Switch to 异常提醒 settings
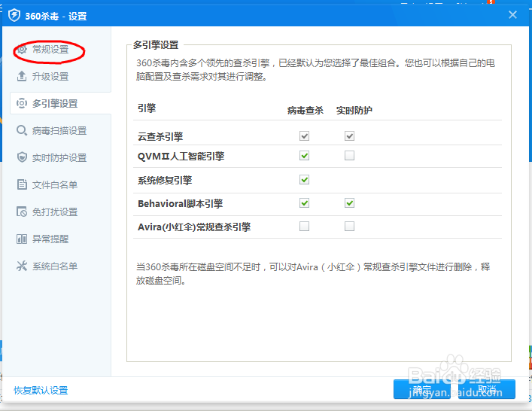 click(x=50, y=239)
